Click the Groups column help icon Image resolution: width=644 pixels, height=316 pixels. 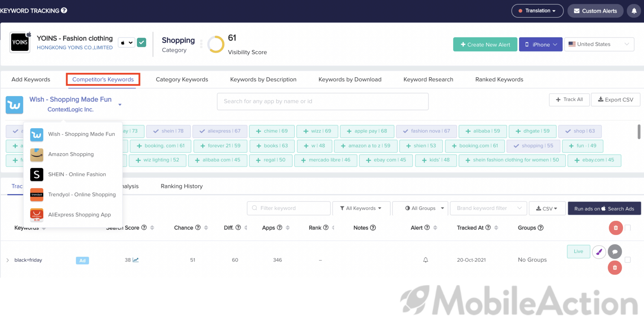[x=541, y=228]
